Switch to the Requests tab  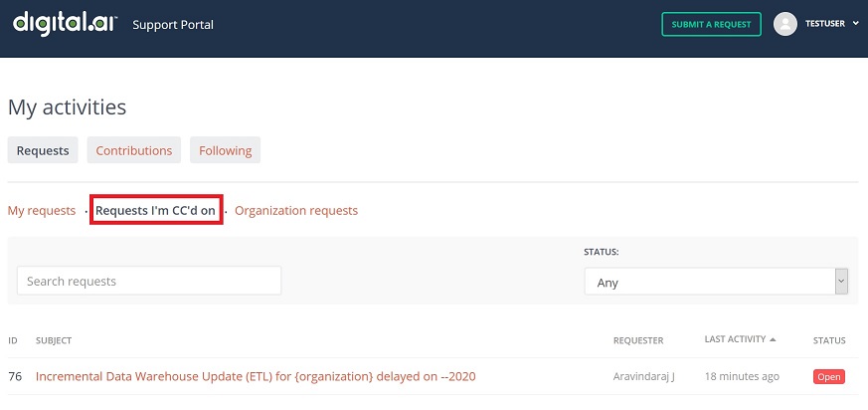coord(43,150)
